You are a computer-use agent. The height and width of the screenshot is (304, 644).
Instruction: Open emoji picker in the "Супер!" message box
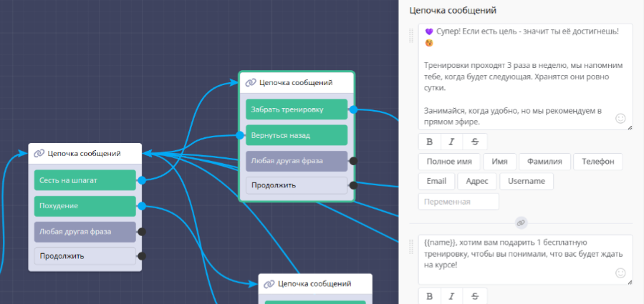(x=620, y=119)
